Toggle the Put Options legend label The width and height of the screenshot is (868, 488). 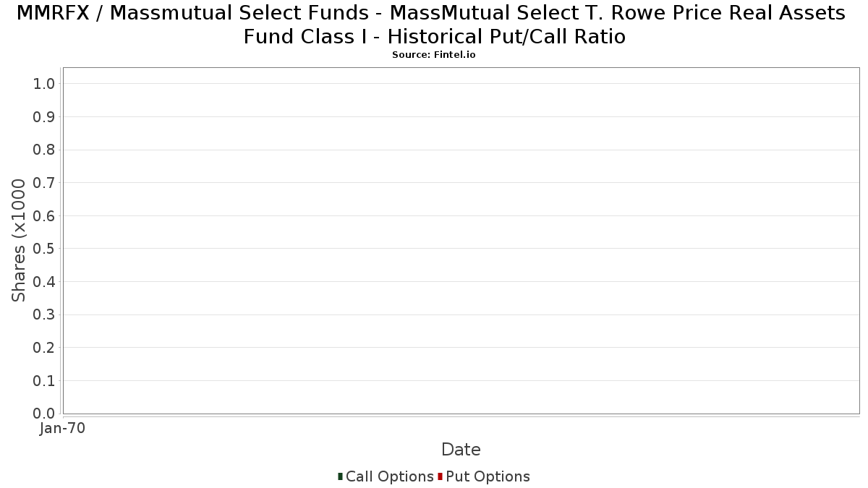coord(488,476)
